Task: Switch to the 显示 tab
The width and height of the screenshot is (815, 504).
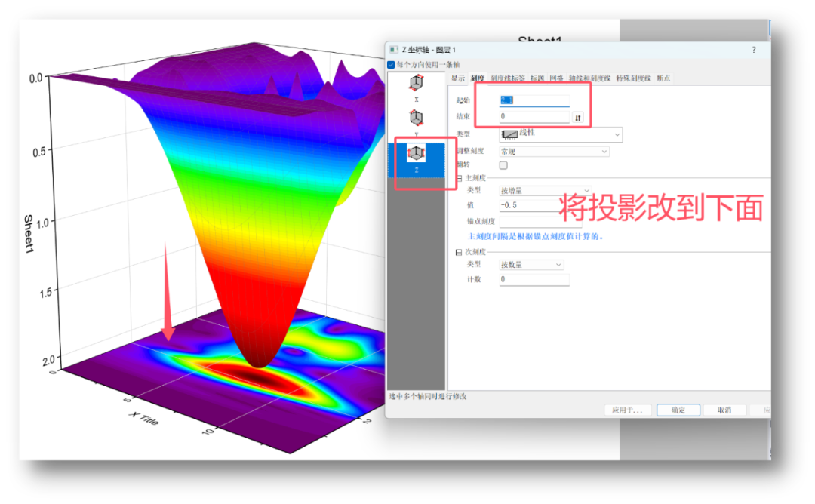Action: coord(458,78)
